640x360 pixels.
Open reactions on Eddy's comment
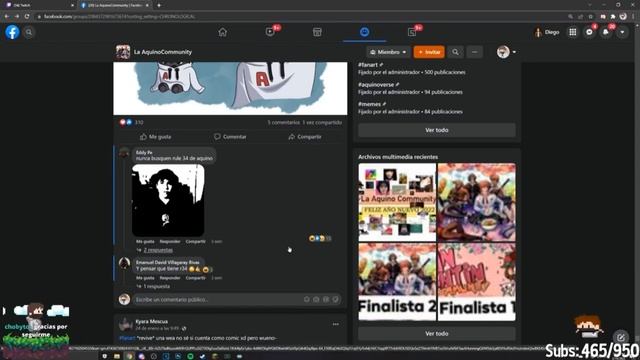pos(320,238)
